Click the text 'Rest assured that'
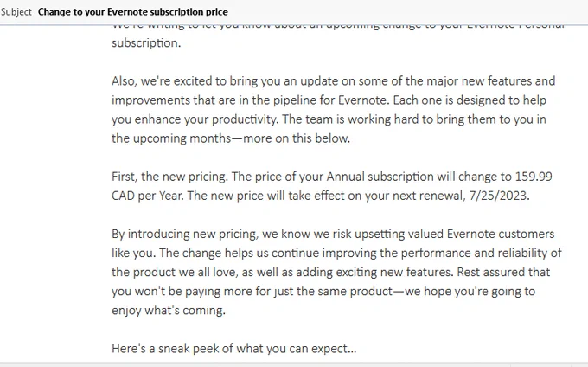The width and height of the screenshot is (588, 367). click(503, 272)
